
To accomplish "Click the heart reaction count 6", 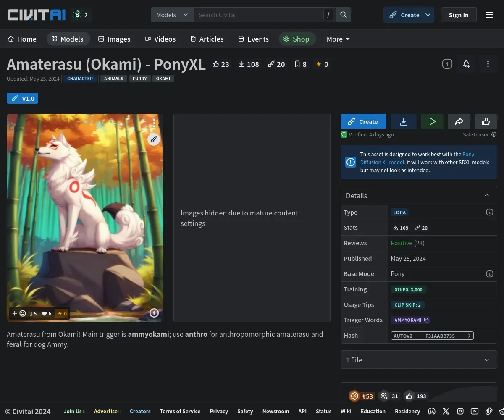I will tap(46, 313).
